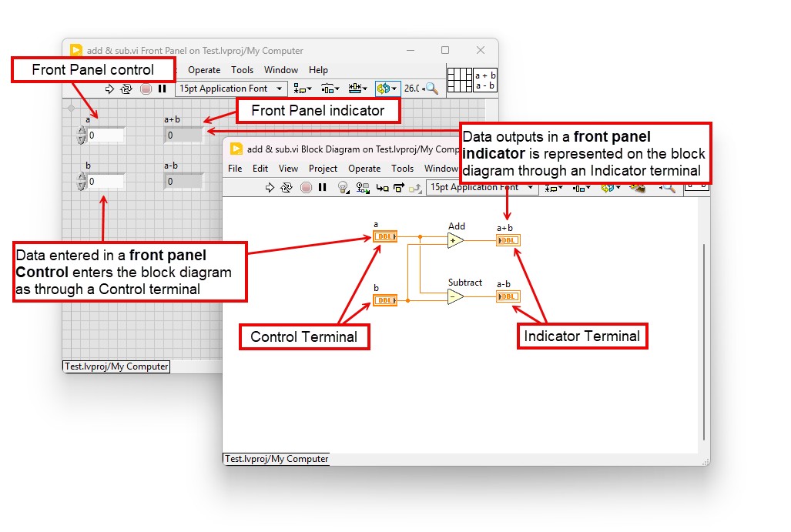Viewport: 791px width, 532px height.
Task: Click the Block Diagram vertical scrollbar
Action: coord(704,342)
